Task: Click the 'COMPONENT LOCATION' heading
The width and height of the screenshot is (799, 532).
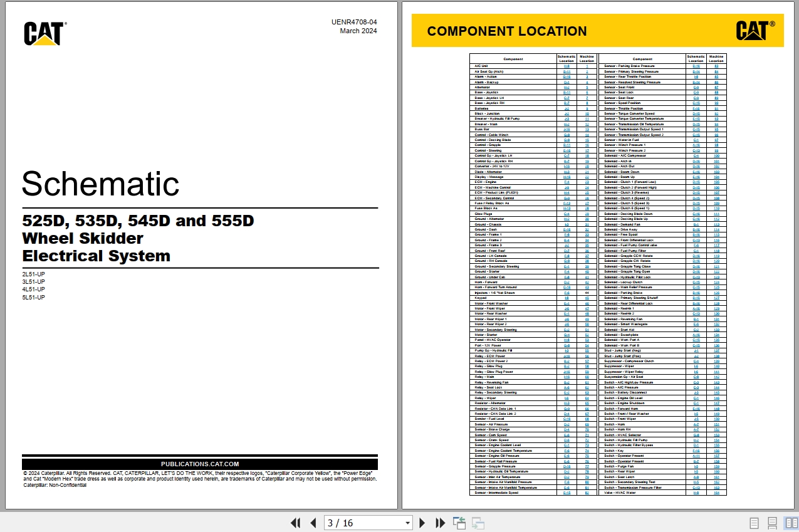Action: (x=507, y=31)
